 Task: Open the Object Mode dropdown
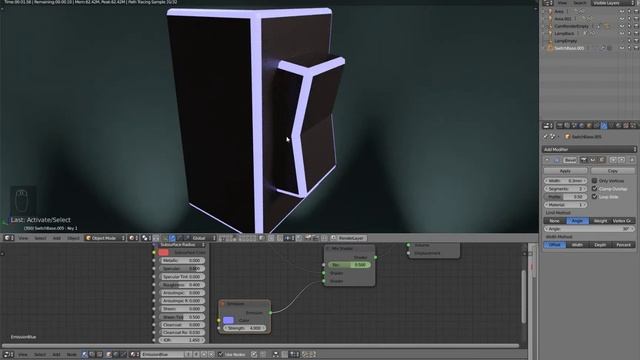point(105,238)
